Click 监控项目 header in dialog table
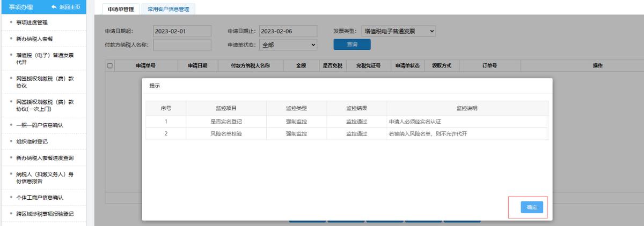644x226 pixels. pos(226,108)
